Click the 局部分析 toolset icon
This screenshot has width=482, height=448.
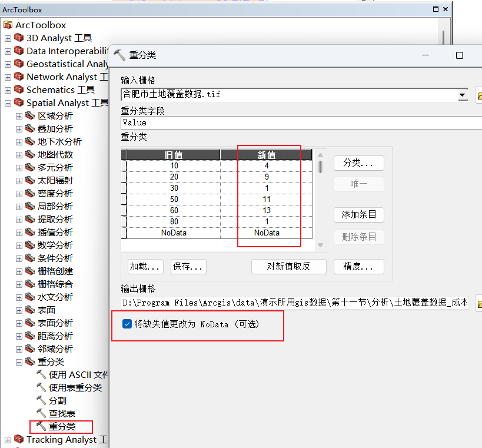pyautogui.click(x=30, y=206)
